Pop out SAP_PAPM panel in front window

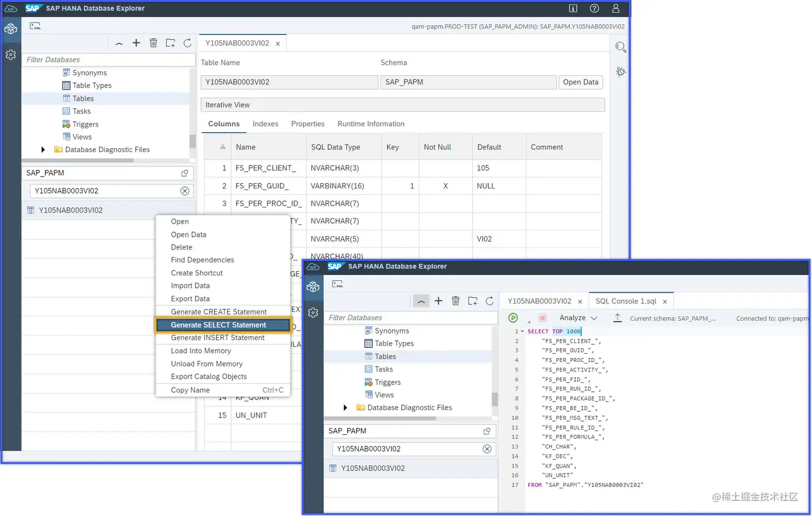click(x=487, y=431)
